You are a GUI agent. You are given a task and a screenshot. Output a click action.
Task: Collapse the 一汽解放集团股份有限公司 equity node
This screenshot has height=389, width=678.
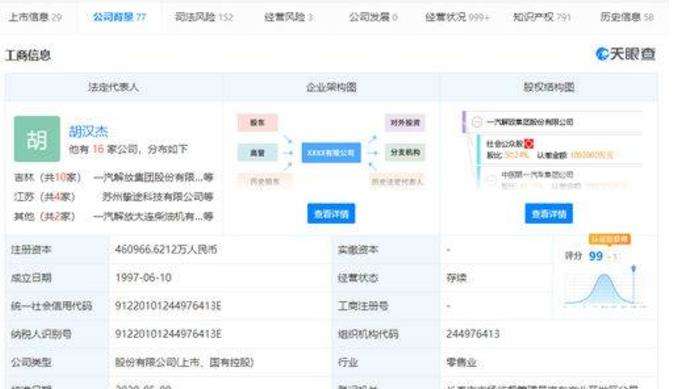(477, 122)
